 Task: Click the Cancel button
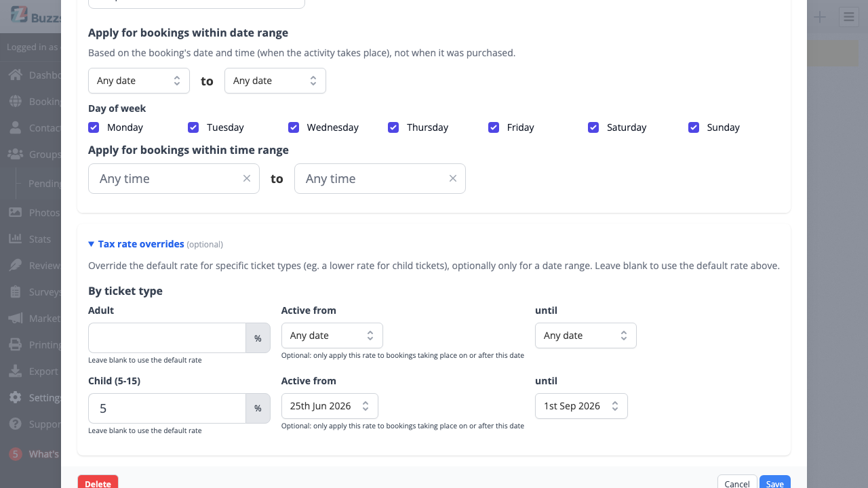(x=737, y=482)
